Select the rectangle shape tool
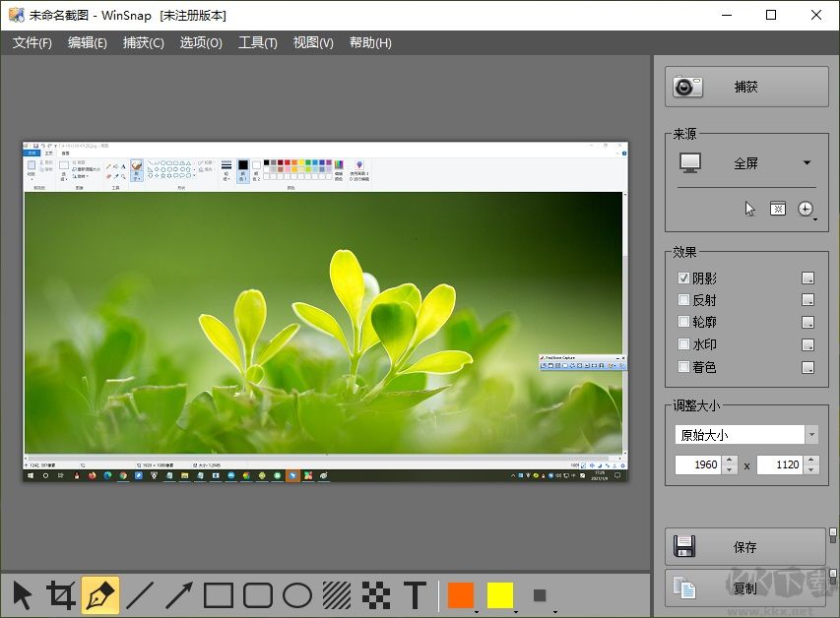The height and width of the screenshot is (618, 840). (218, 594)
